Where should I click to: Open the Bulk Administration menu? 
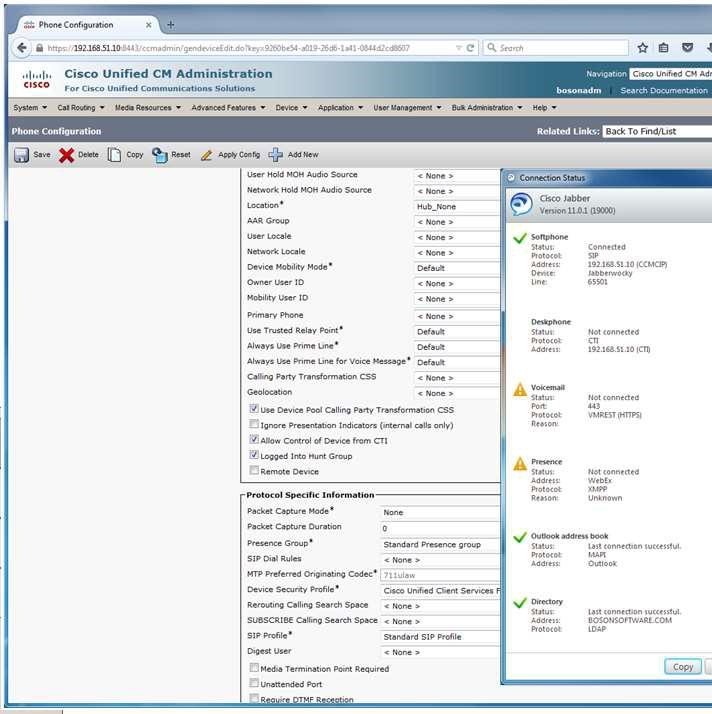click(487, 108)
